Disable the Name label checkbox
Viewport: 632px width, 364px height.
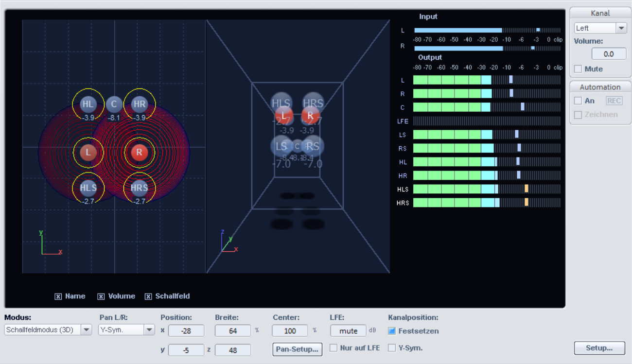(58, 296)
